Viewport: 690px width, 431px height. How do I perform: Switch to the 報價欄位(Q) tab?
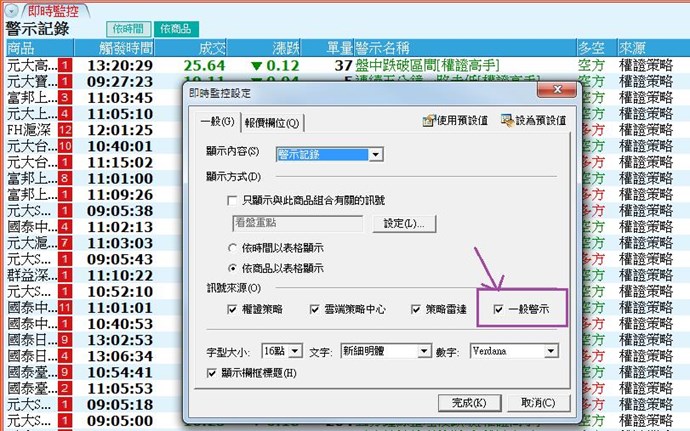(x=272, y=123)
